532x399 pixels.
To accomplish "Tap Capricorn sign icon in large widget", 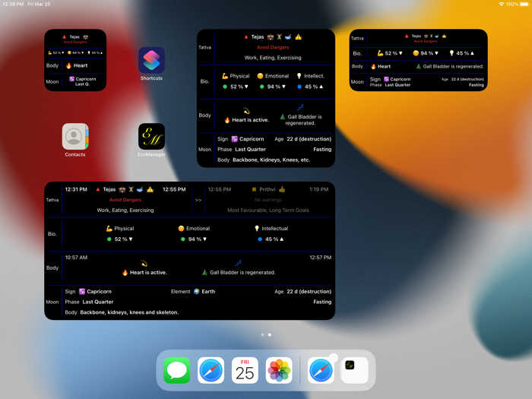I will pyautogui.click(x=82, y=291).
